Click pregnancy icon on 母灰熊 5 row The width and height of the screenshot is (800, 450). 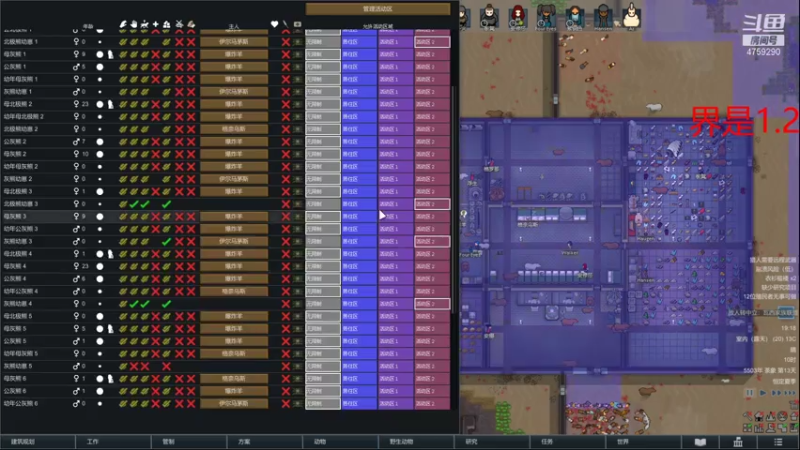tap(110, 329)
